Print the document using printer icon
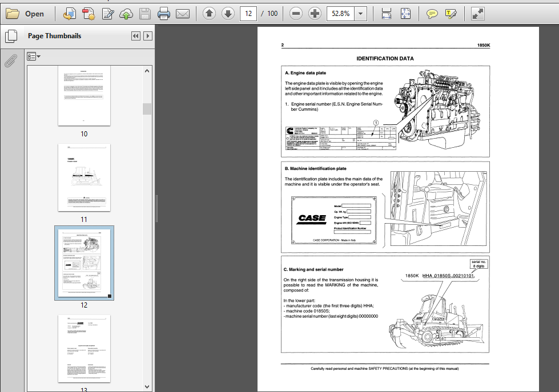The image size is (559, 392). [164, 14]
